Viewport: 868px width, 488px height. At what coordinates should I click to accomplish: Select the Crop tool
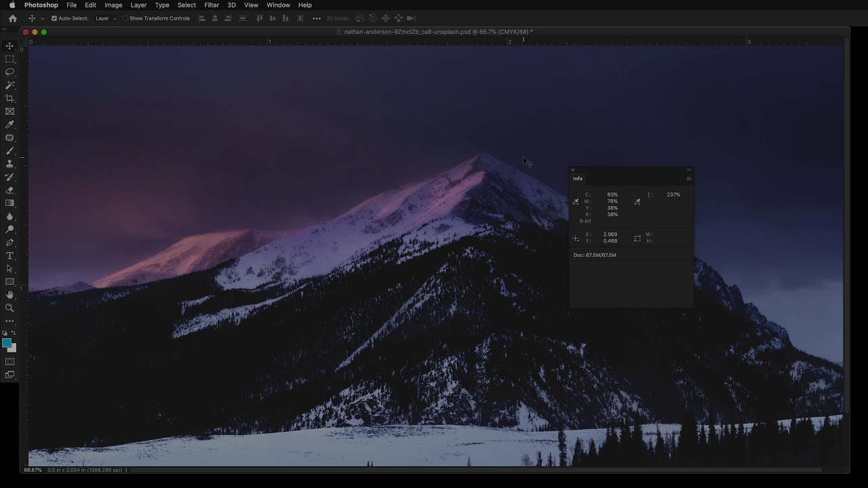(x=9, y=98)
